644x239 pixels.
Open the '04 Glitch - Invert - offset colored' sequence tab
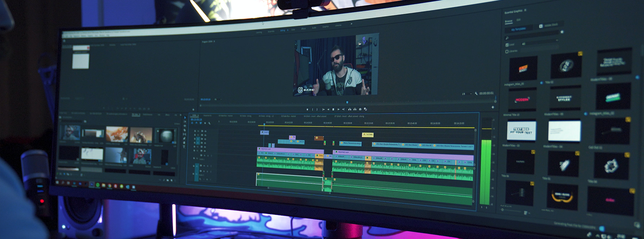point(315,116)
